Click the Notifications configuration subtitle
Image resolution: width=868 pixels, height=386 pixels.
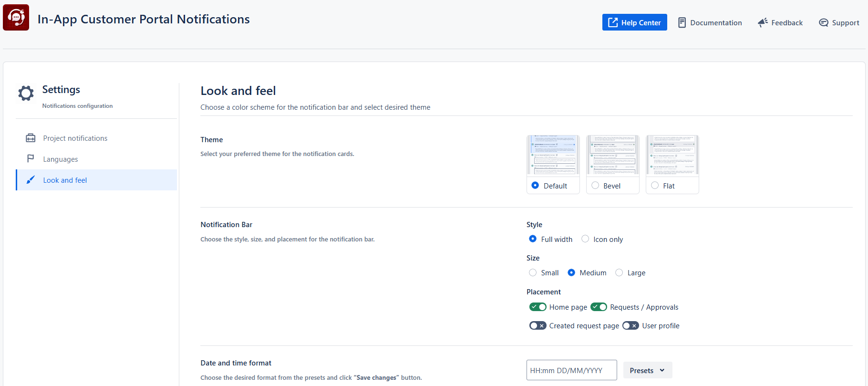click(78, 106)
